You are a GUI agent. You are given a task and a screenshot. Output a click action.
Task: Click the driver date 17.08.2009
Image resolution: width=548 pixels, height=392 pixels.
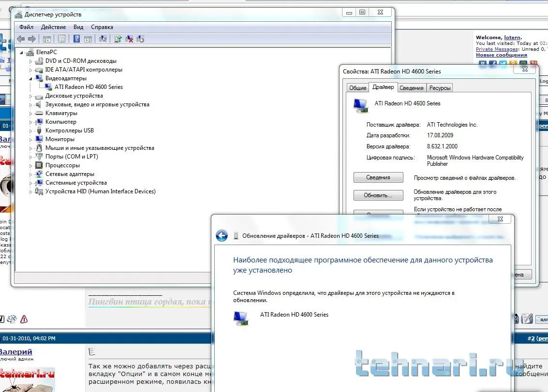[x=440, y=135]
